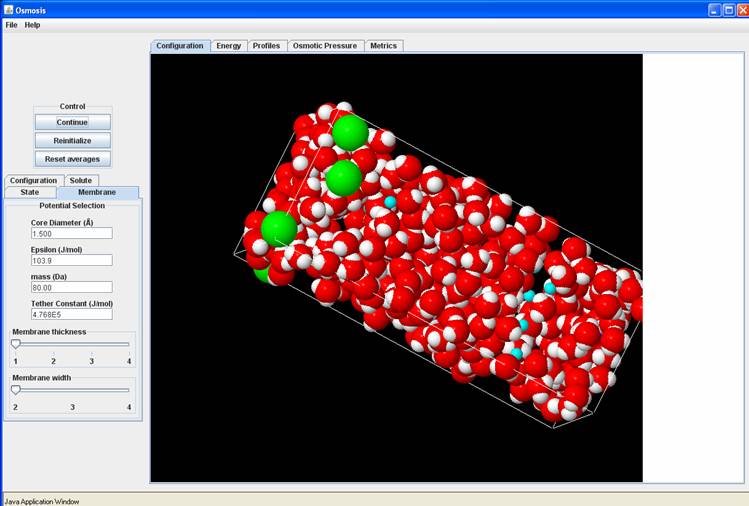The image size is (749, 506).
Task: Maximize the Osmosis window
Action: (x=727, y=9)
